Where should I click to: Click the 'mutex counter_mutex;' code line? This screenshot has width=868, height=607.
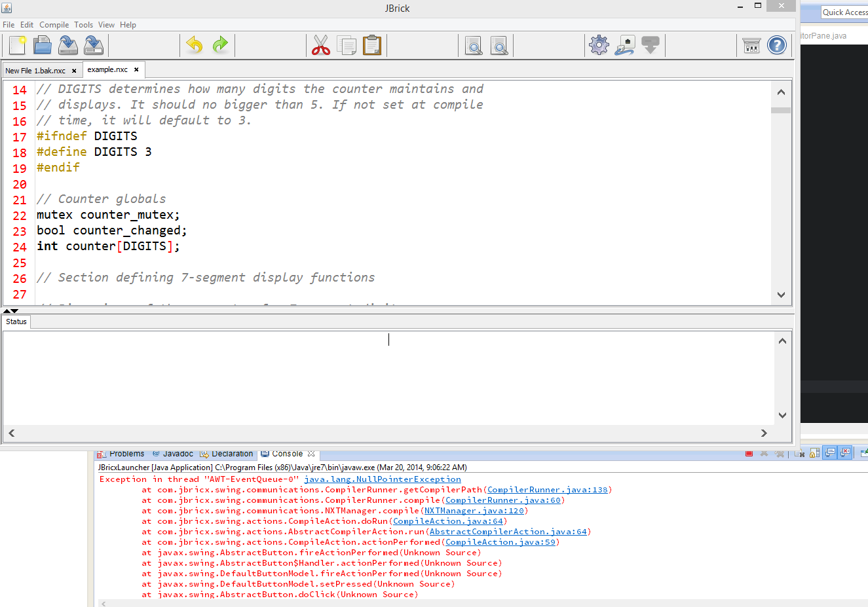tap(108, 215)
